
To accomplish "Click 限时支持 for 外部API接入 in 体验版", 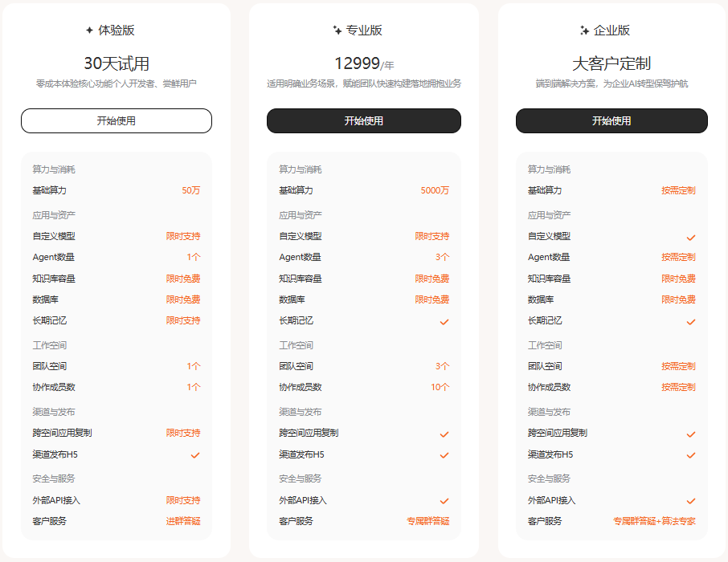I will tap(183, 500).
